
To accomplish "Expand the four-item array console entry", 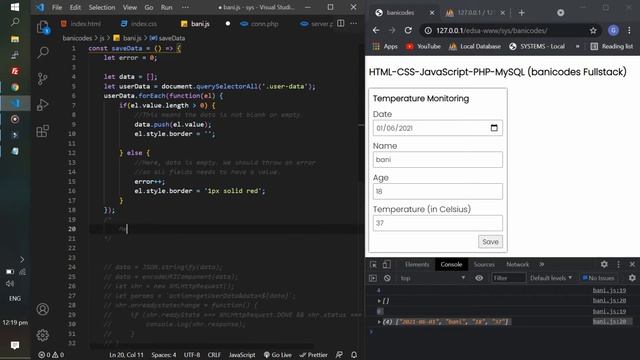I will (379, 322).
